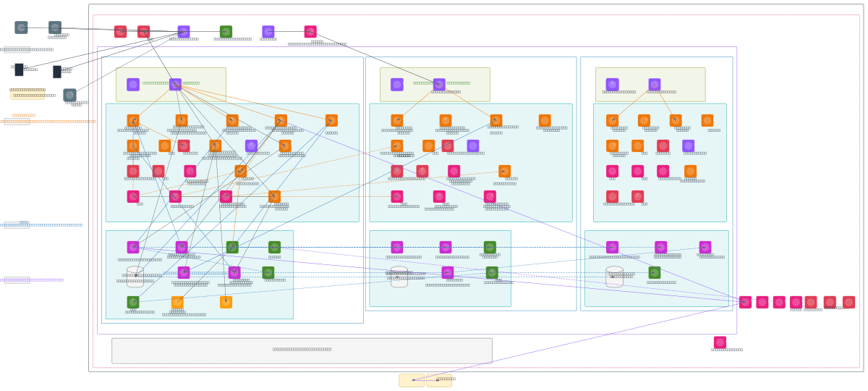
Task: Select the first purple node in the middle olive box
Action: click(397, 85)
